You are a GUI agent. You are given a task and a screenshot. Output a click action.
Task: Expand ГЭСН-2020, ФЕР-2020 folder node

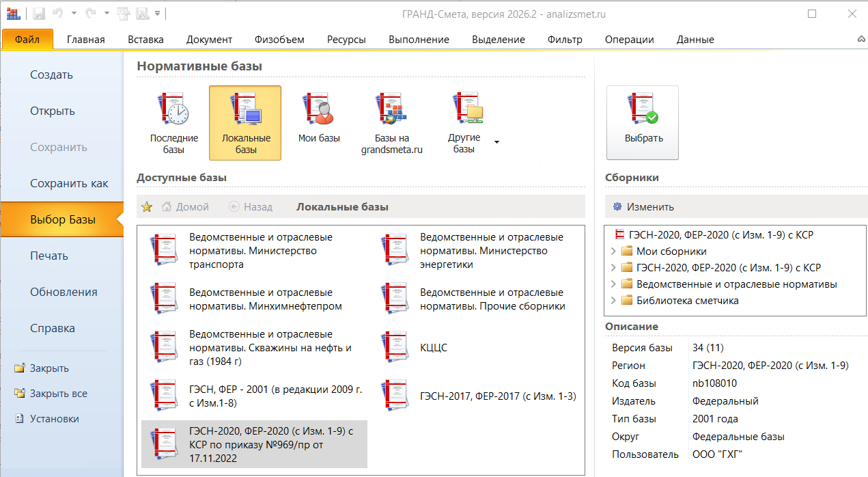point(613,268)
